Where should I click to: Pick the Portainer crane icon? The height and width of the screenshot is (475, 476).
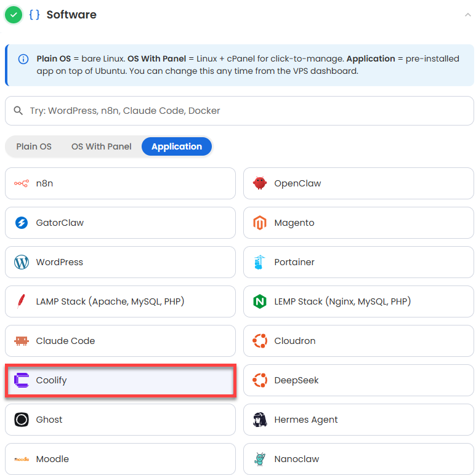260,262
